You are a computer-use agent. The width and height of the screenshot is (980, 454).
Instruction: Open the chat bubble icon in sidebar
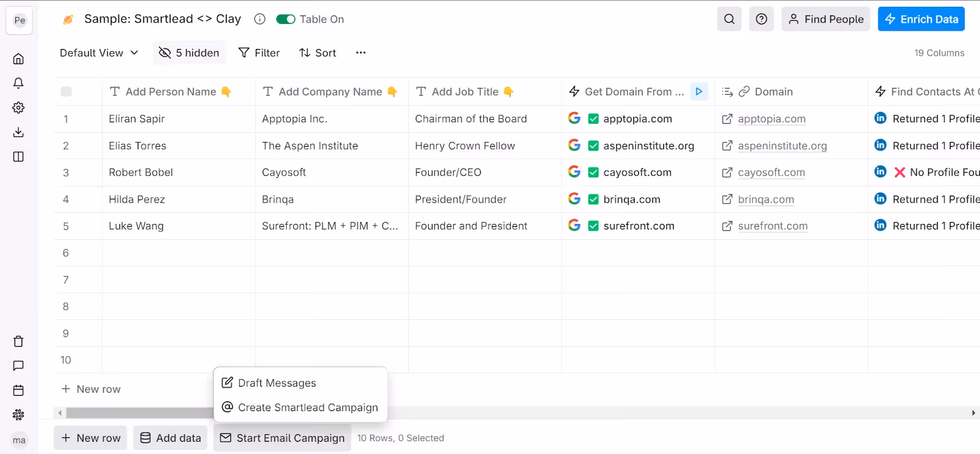[18, 366]
